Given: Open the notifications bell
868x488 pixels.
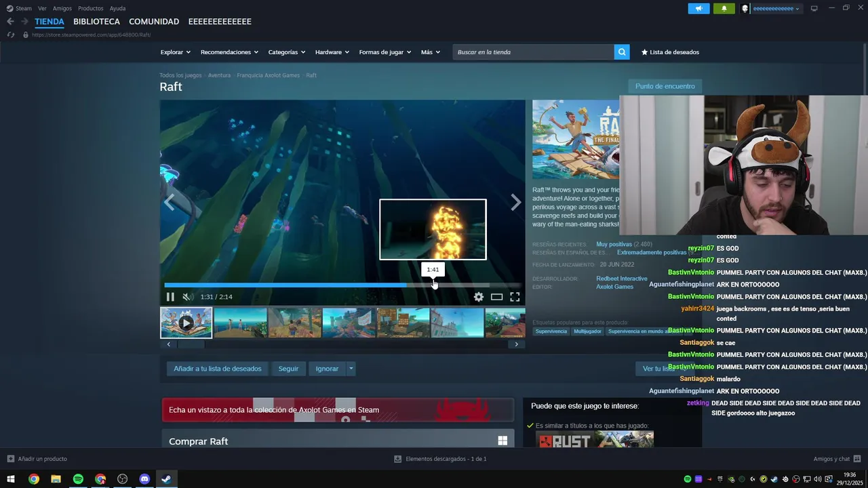Looking at the screenshot, I should [724, 8].
